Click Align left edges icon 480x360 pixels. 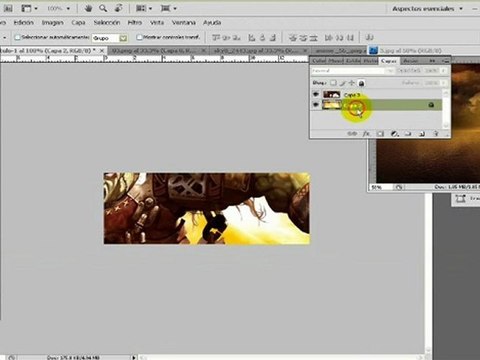tap(252, 38)
